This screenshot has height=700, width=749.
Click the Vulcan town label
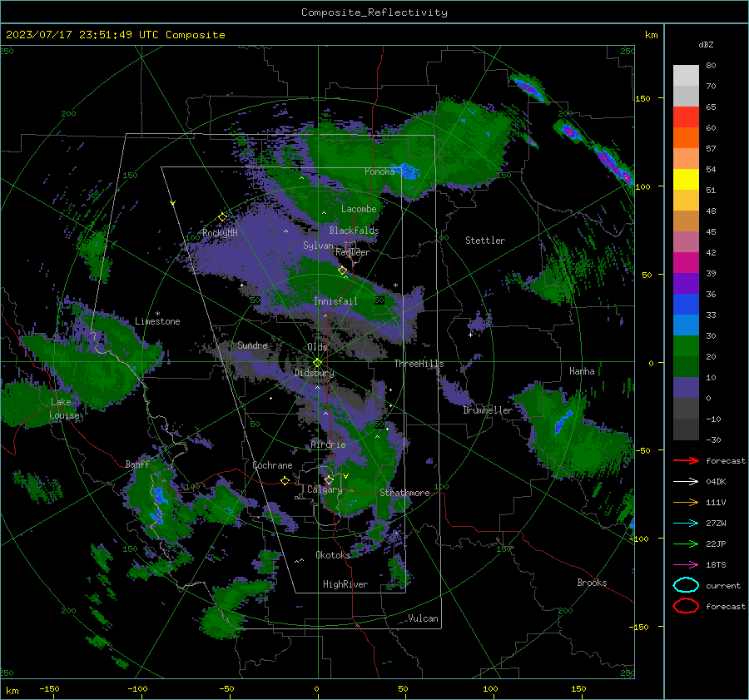[423, 618]
